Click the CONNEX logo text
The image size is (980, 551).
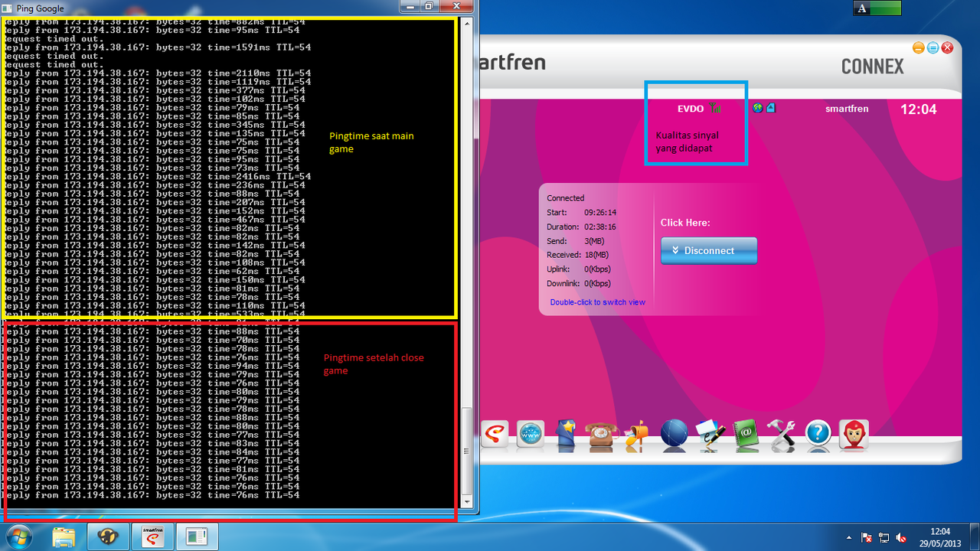pyautogui.click(x=873, y=67)
